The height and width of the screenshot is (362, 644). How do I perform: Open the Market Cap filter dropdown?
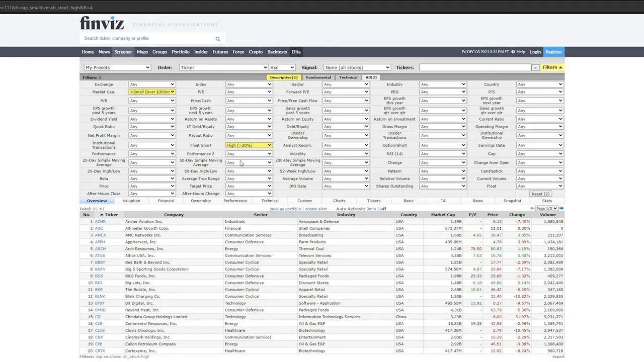pyautogui.click(x=152, y=92)
